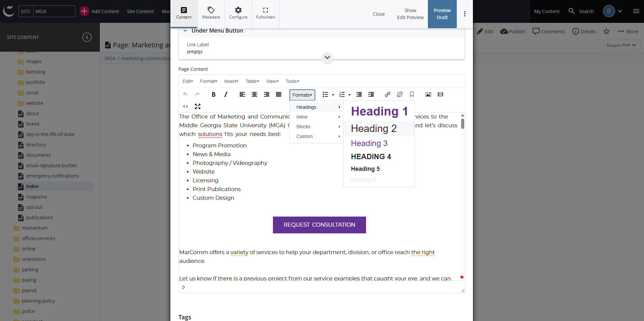Click Publish for this page
Screen dimensions: 644x321
point(512,31)
